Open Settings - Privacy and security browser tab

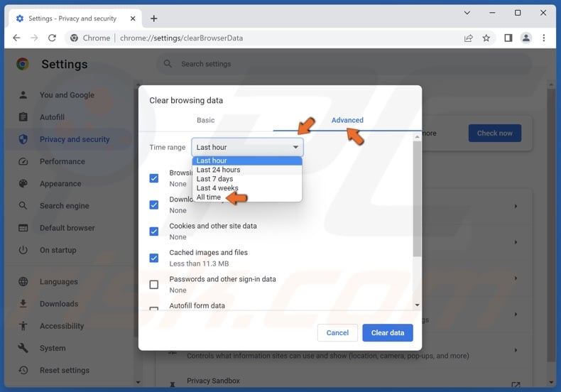[75, 18]
